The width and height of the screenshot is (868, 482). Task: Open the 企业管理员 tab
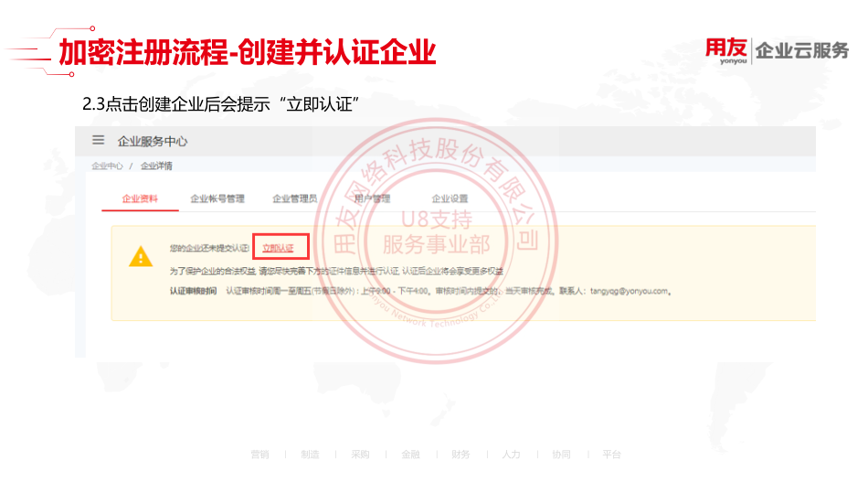click(x=294, y=198)
